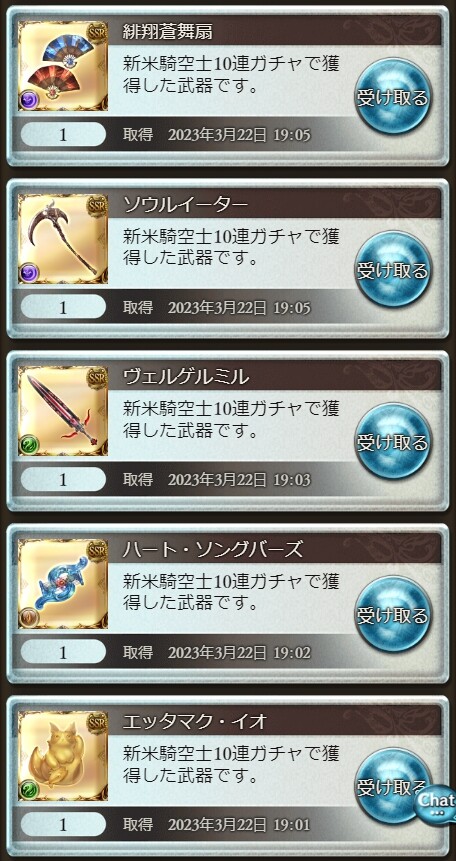456x861 pixels.
Task: Claim 緋翔蒼舞扇 with its 受け取る button
Action: tap(392, 97)
